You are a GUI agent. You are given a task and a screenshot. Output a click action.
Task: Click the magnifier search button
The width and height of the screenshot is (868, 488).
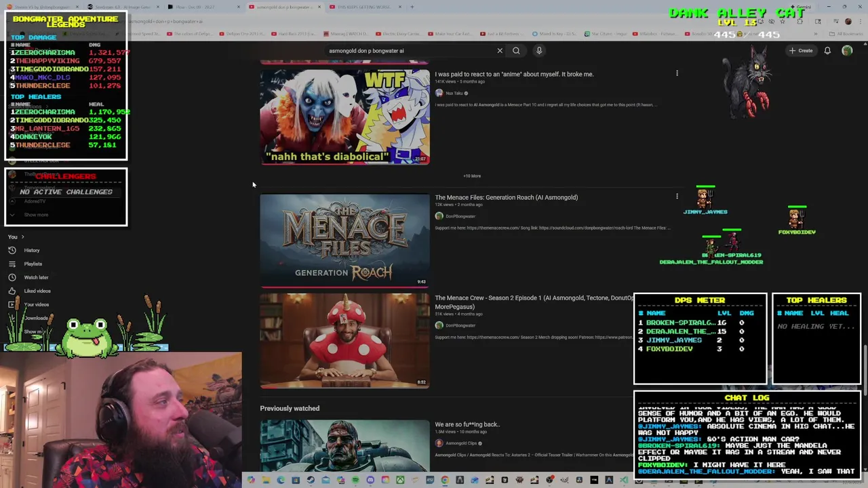click(516, 50)
